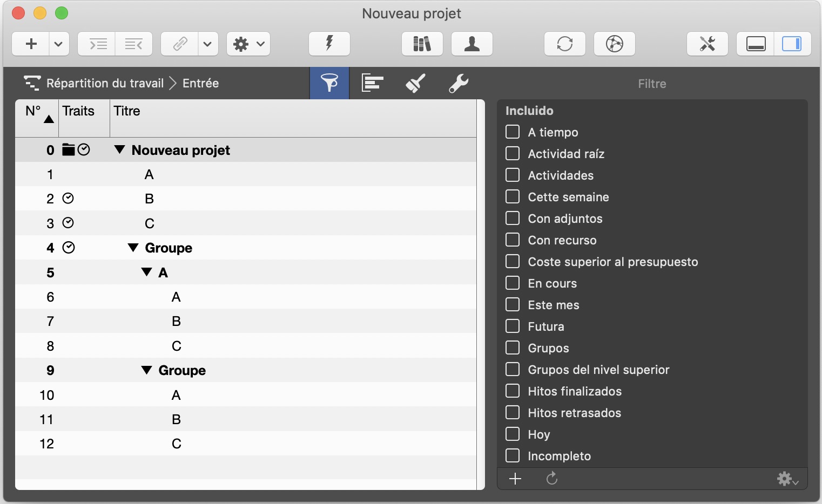Open dropdown arrow beside the plus button

(59, 44)
